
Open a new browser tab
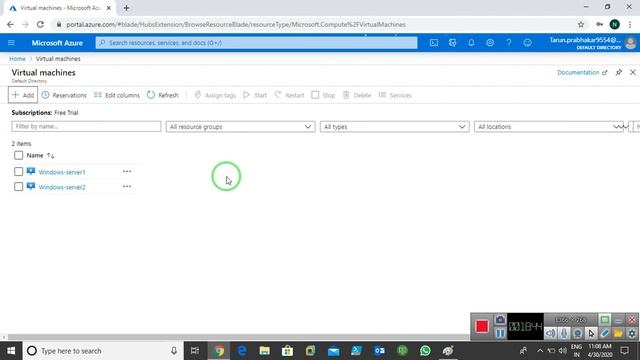126,8
